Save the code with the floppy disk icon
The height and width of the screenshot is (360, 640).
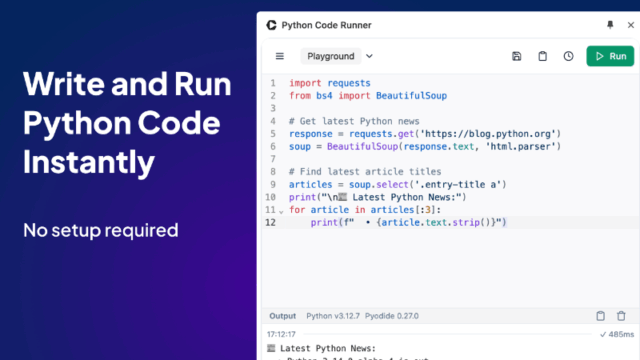click(x=516, y=56)
